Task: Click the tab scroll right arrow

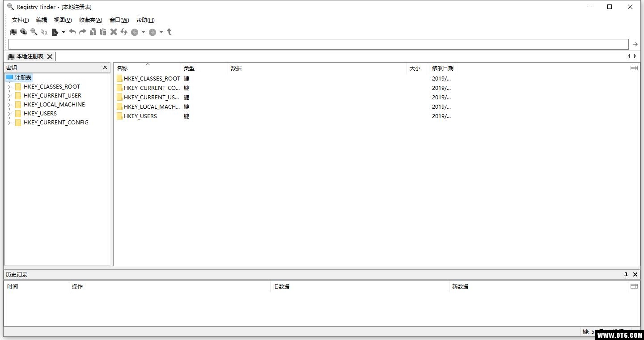Action: pyautogui.click(x=636, y=56)
